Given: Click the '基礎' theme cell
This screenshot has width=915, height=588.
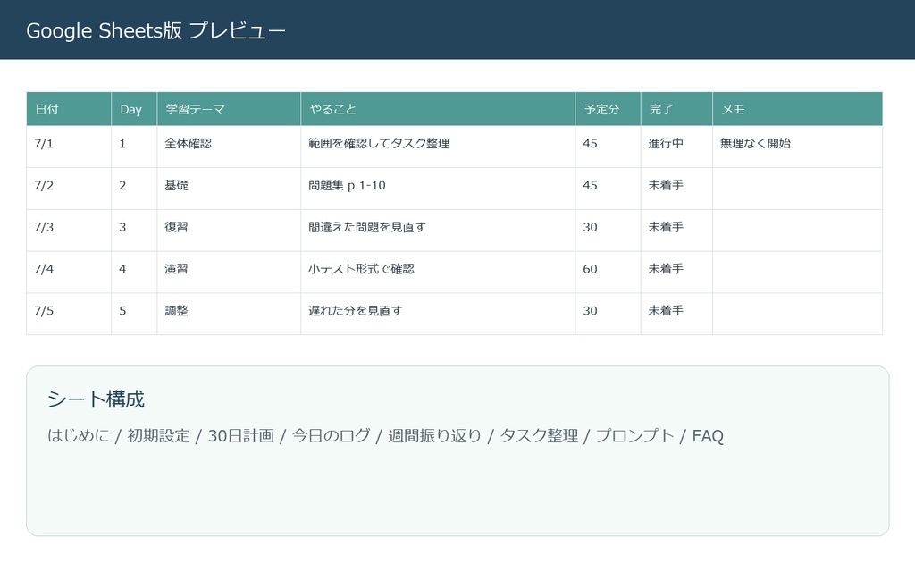Looking at the screenshot, I should pyautogui.click(x=229, y=189).
